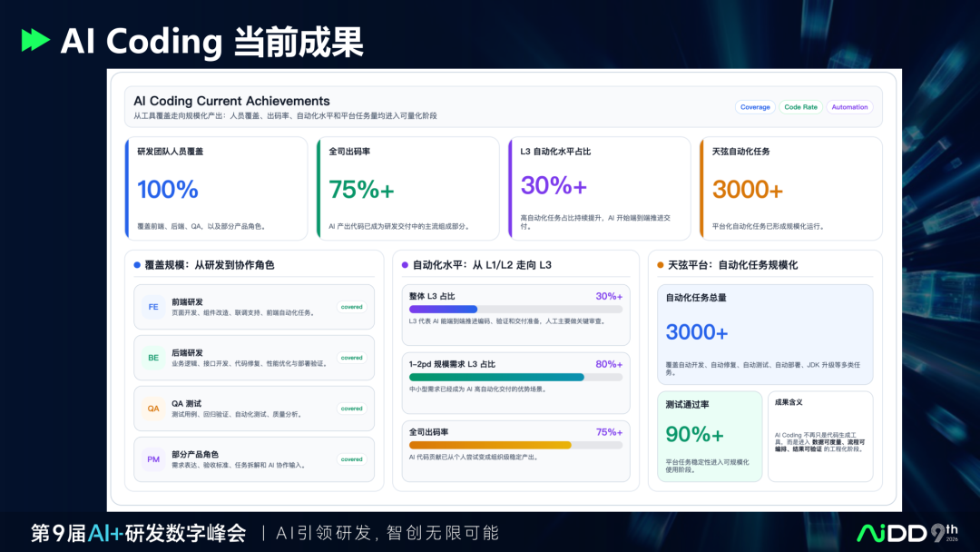Click the description 覆盖前端、后端、QA，以及部分产品角色
This screenshot has height=552, width=980.
[202, 226]
